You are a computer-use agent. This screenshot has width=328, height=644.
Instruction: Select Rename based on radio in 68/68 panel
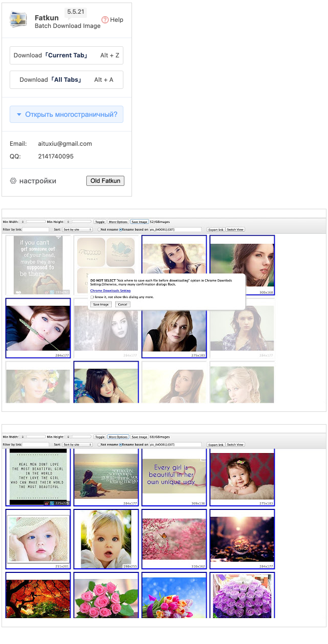(120, 445)
